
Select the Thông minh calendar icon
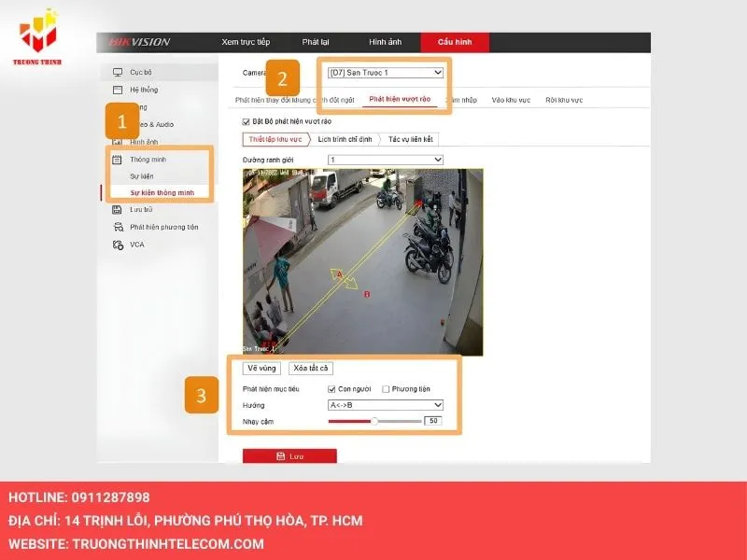click(x=118, y=160)
